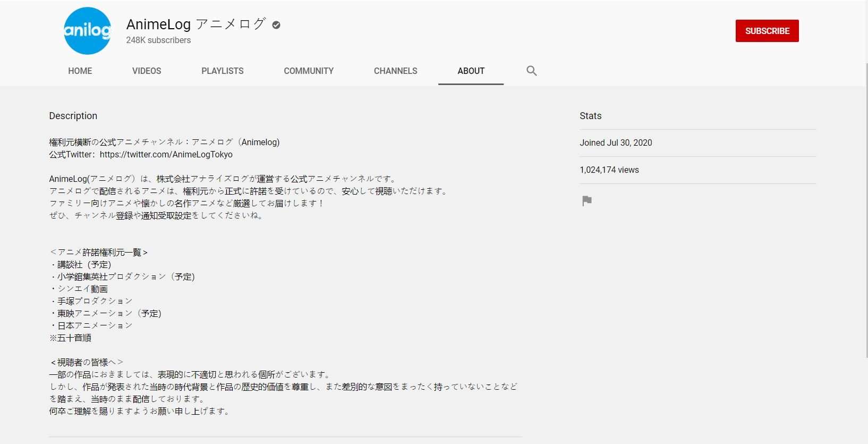Click the ＜アニメ許諾権利元一覧＞ heading

(99, 253)
